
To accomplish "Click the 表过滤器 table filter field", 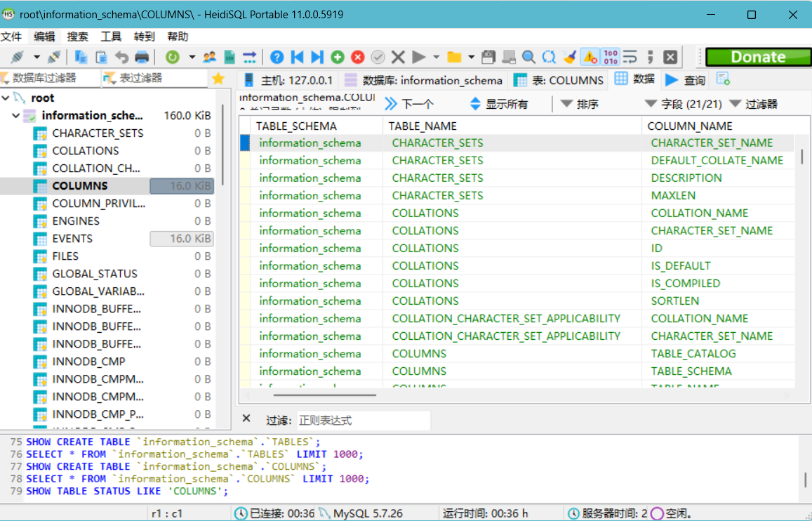I will pyautogui.click(x=156, y=78).
